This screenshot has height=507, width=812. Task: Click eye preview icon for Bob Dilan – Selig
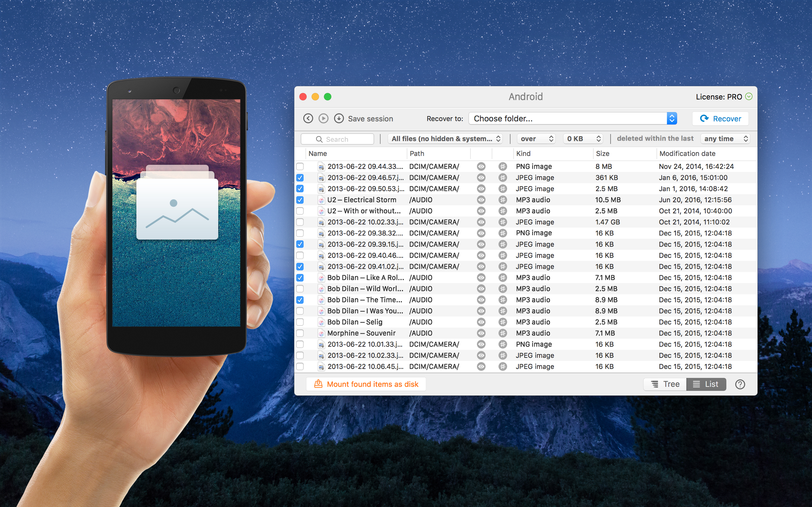point(481,322)
